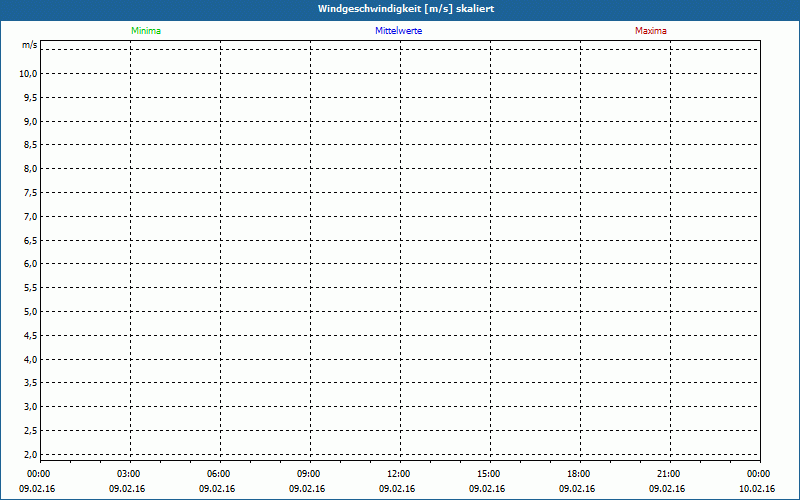Click the red Maxima legend label
This screenshot has width=800, height=500.
[651, 31]
